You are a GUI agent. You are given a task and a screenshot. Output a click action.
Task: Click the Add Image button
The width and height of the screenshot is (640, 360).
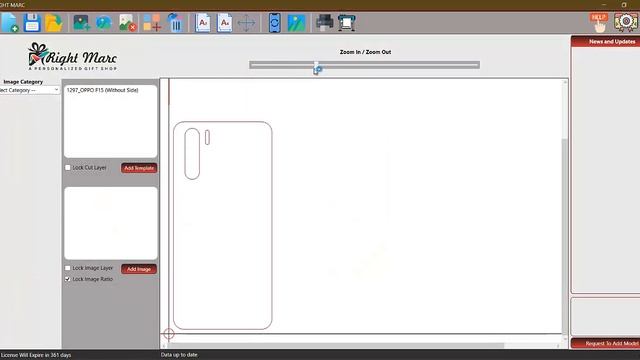click(x=139, y=269)
